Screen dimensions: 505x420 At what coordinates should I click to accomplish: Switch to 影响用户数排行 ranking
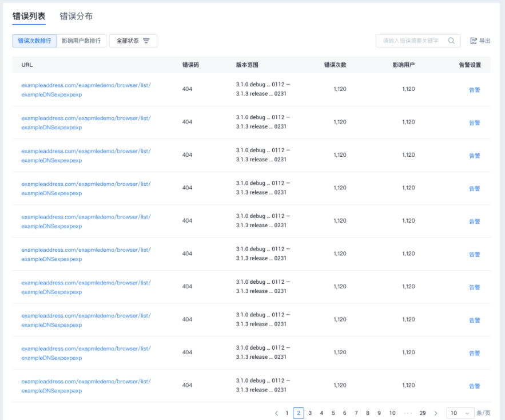point(81,41)
